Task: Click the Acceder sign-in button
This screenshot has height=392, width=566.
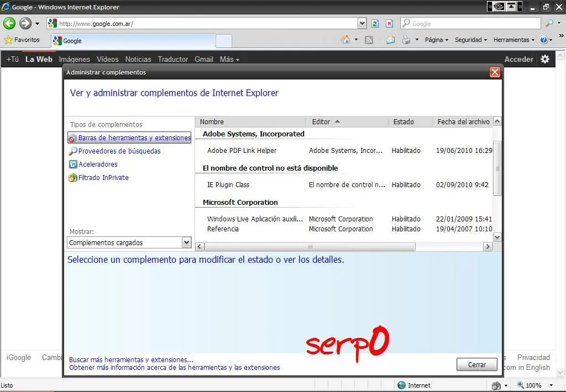Action: 518,59
